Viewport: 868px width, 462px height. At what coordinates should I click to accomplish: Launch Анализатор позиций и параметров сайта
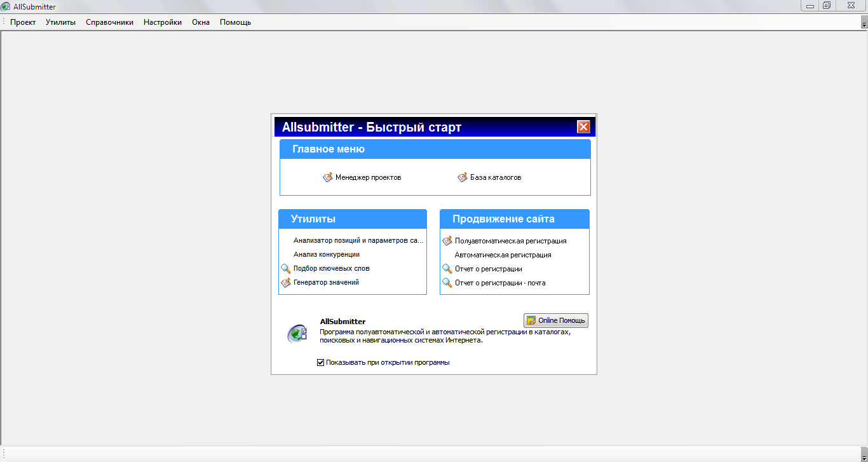(358, 241)
